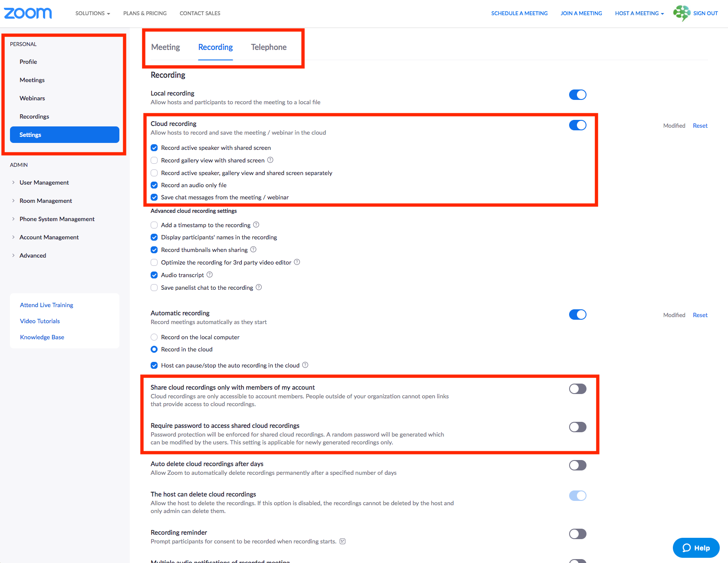
Task: Toggle Automatic recording switch
Action: 578,315
